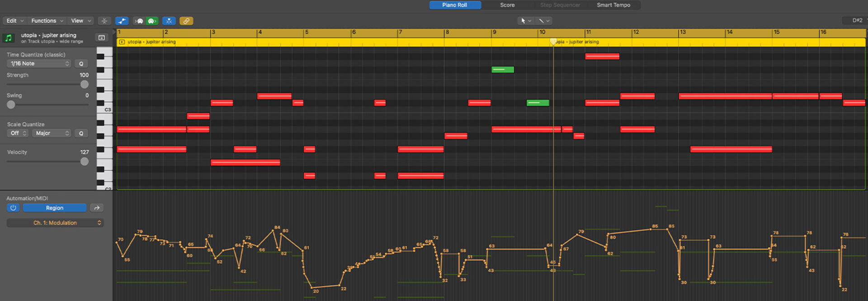Toggle the blue Show Automation icon
Viewport: 868px width, 301px height.
122,21
